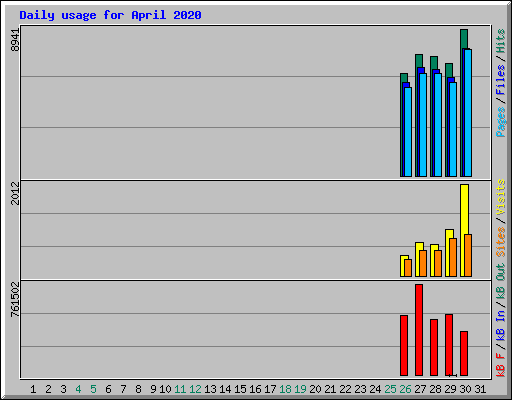Image resolution: width=512 pixels, height=400 pixels.
Task: Click the light blue pages bar for day 27
Action: (423, 125)
